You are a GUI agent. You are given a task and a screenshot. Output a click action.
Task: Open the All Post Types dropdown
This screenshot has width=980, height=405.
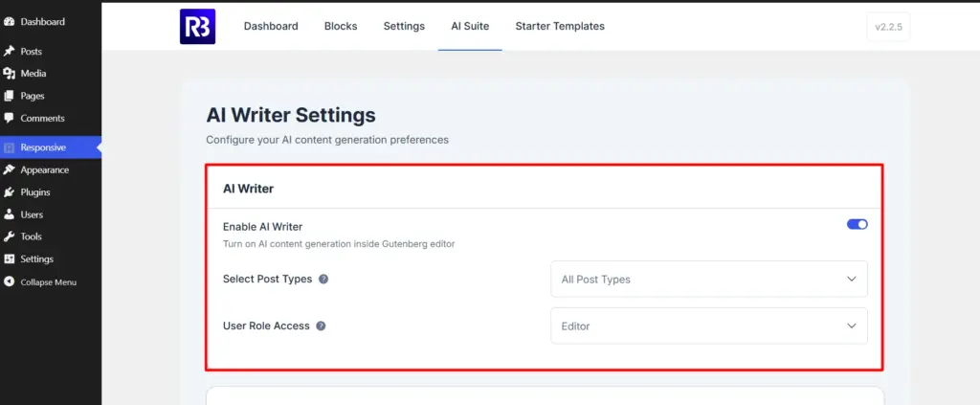709,279
